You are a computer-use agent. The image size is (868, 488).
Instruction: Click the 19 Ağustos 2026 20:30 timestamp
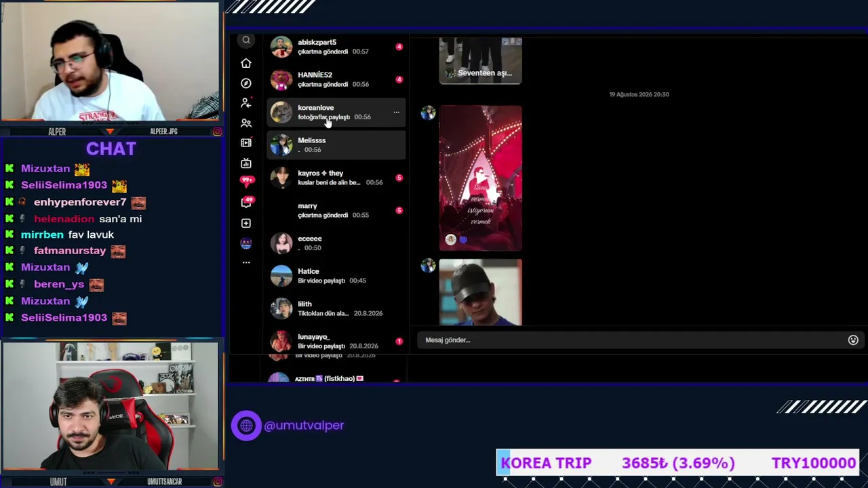[639, 94]
